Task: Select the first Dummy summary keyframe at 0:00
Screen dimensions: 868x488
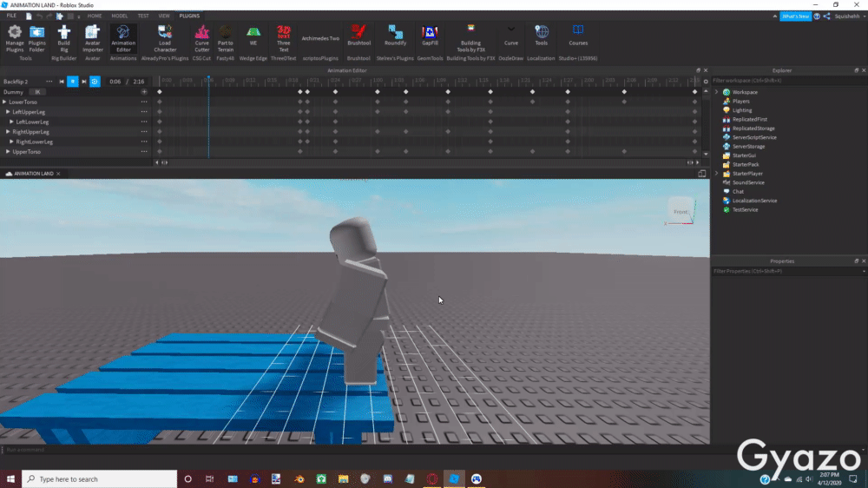Action: [x=160, y=92]
